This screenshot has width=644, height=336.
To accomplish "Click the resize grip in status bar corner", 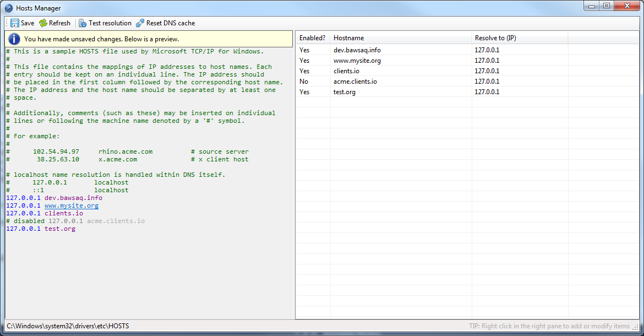I will point(636,327).
